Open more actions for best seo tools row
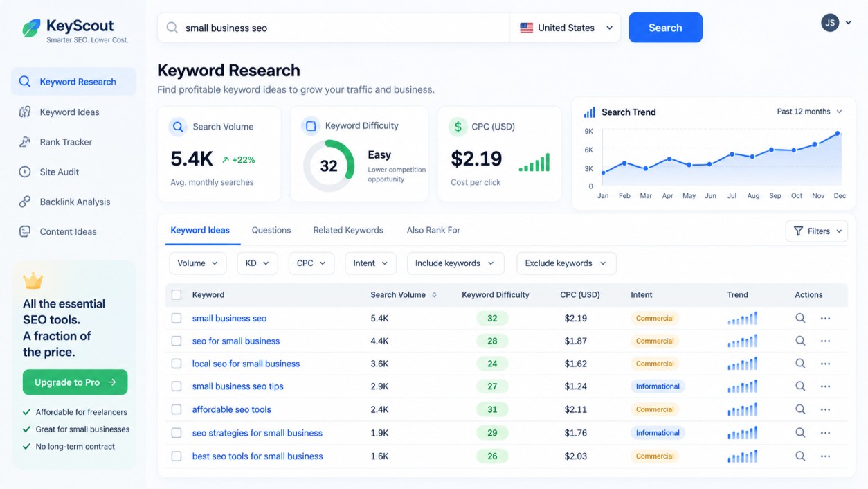Viewport: 868px width, 489px height. (825, 456)
